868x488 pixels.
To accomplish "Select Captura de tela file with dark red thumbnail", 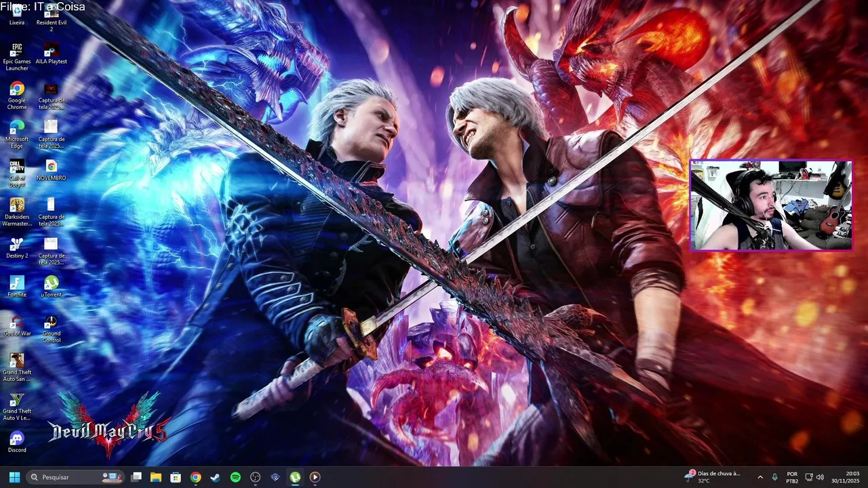I will click(x=51, y=96).
